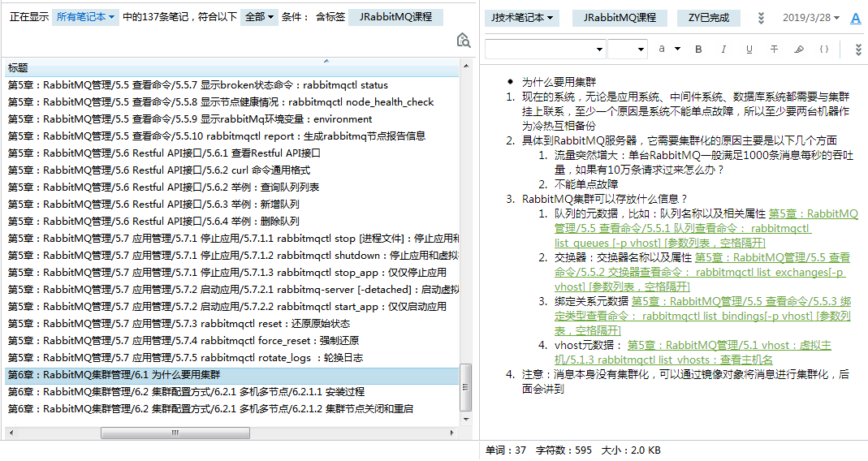Select note 5.5.10 rabbitmqctl report
This screenshot has width=868, height=461.
click(232, 136)
